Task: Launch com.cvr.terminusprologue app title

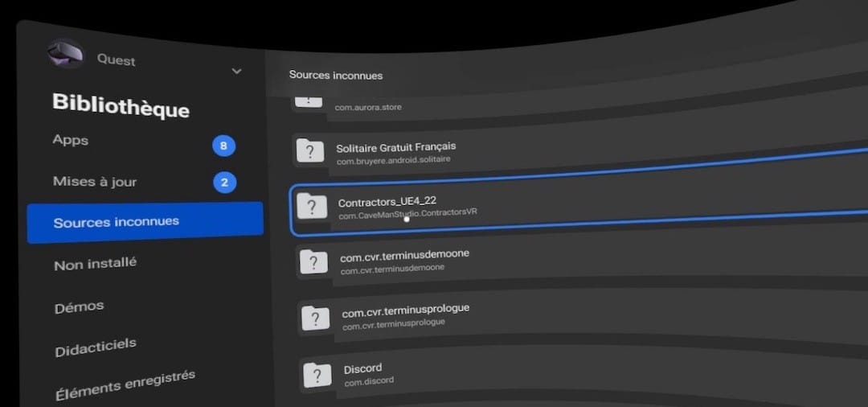Action: 405,310
